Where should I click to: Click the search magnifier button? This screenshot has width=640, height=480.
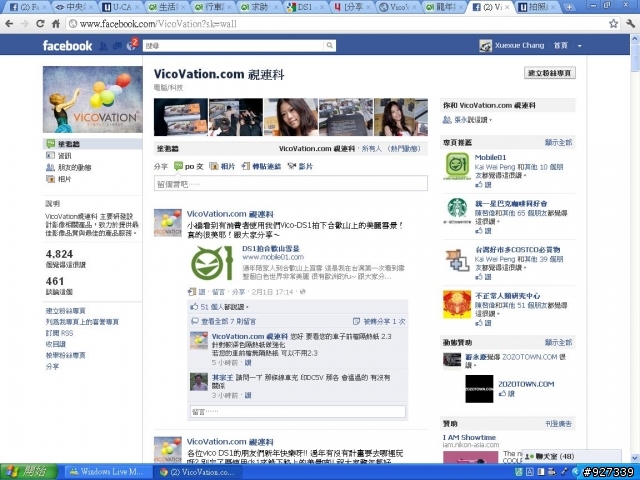(329, 46)
